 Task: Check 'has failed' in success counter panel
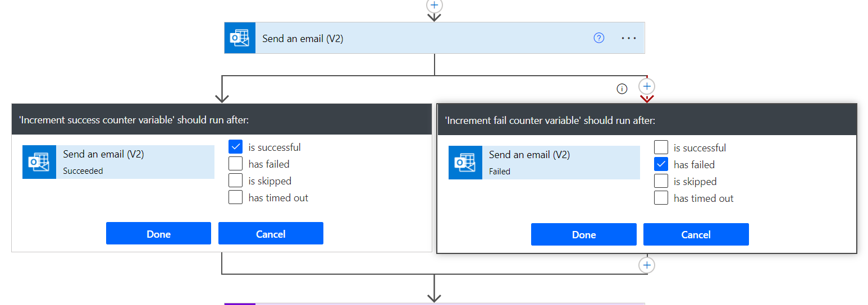point(236,164)
